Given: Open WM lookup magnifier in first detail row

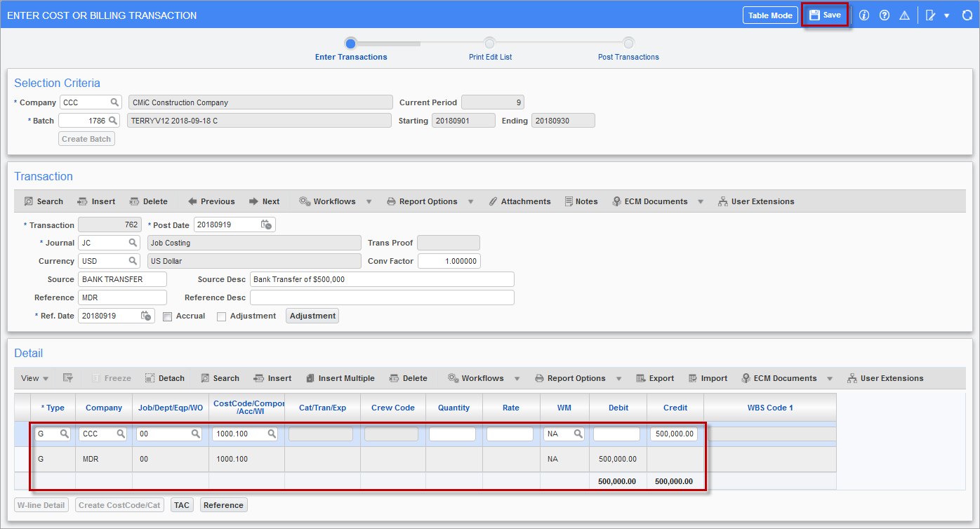Looking at the screenshot, I should (578, 434).
